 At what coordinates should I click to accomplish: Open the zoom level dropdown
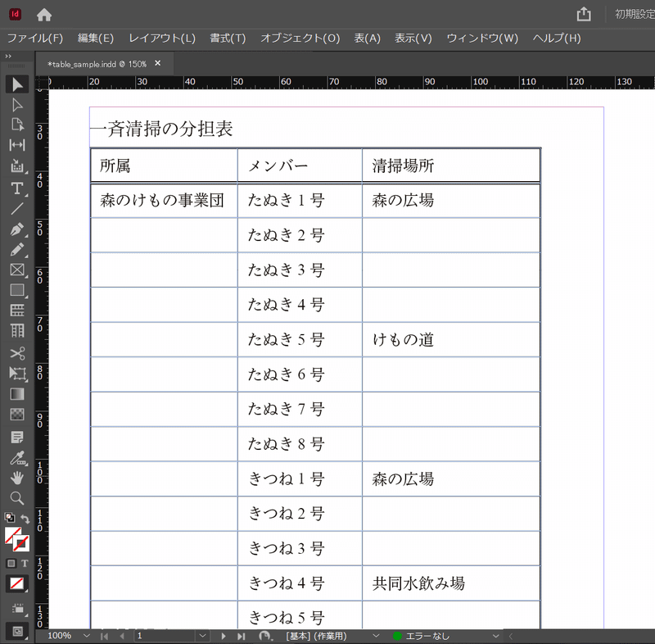pyautogui.click(x=87, y=636)
